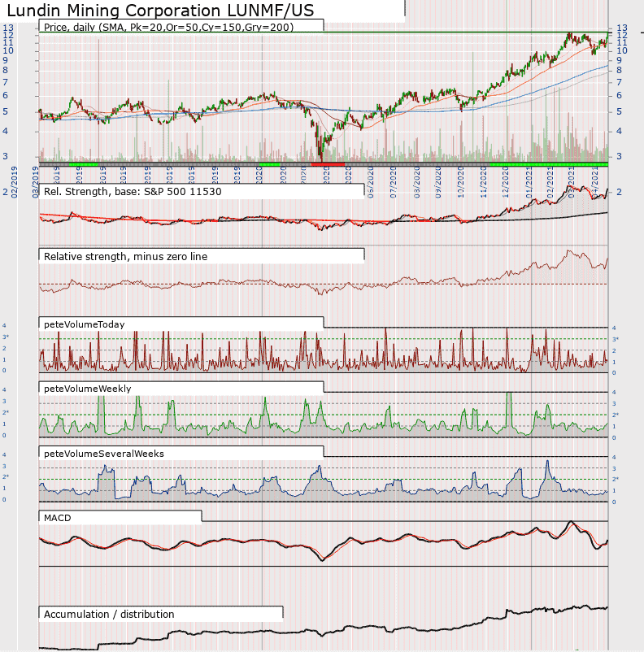Click the Rel. Strength base S&P 500 label
Image resolution: width=644 pixels, height=652 pixels.
pos(133,192)
